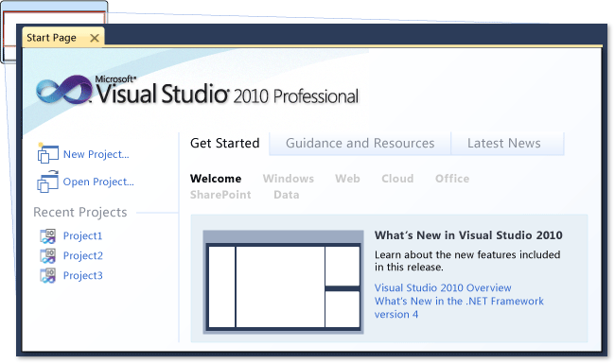The height and width of the screenshot is (364, 615).
Task: Click the What's New in Visual Studio 2010 heading
Action: point(468,235)
